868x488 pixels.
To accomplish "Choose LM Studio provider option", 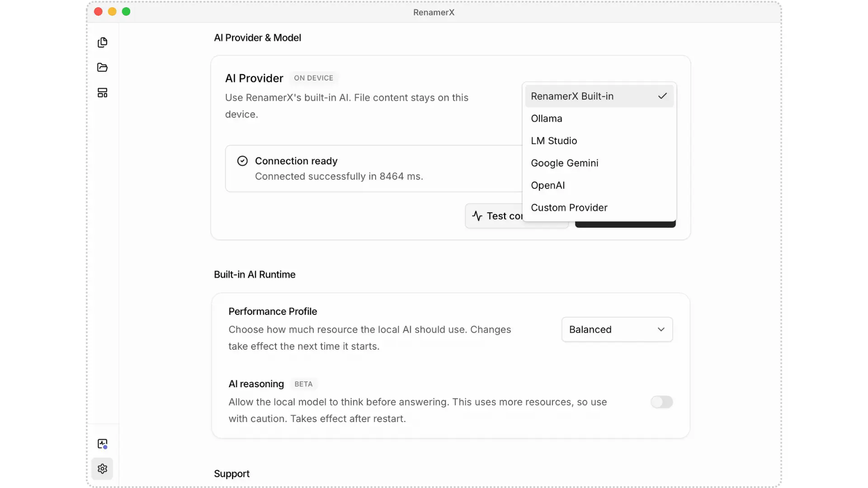I will point(599,141).
